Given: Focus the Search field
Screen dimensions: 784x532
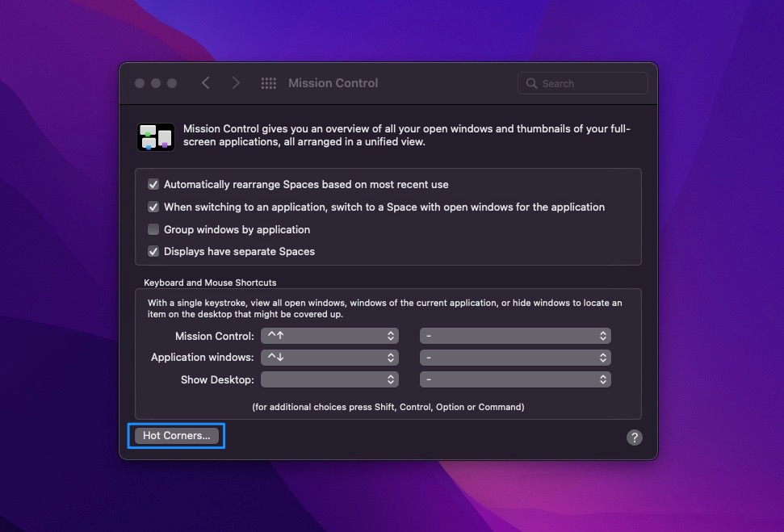Looking at the screenshot, I should (x=582, y=83).
